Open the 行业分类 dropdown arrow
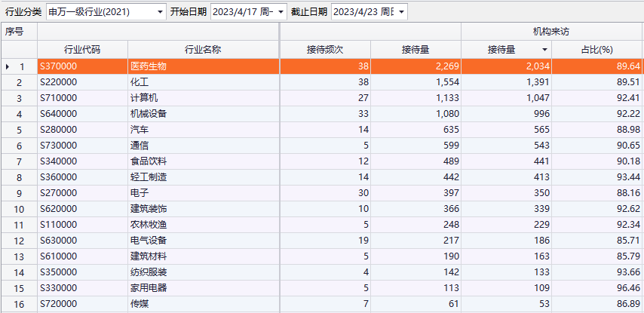 pos(161,12)
